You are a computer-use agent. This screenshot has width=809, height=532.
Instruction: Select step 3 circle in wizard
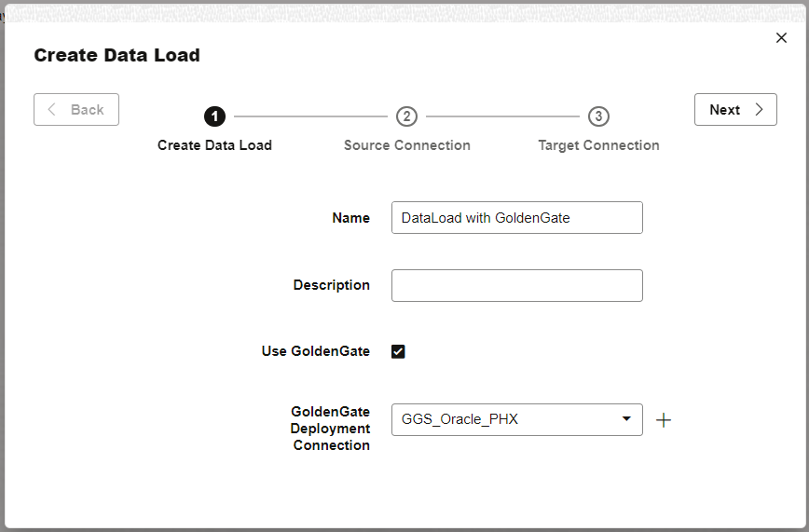point(598,116)
